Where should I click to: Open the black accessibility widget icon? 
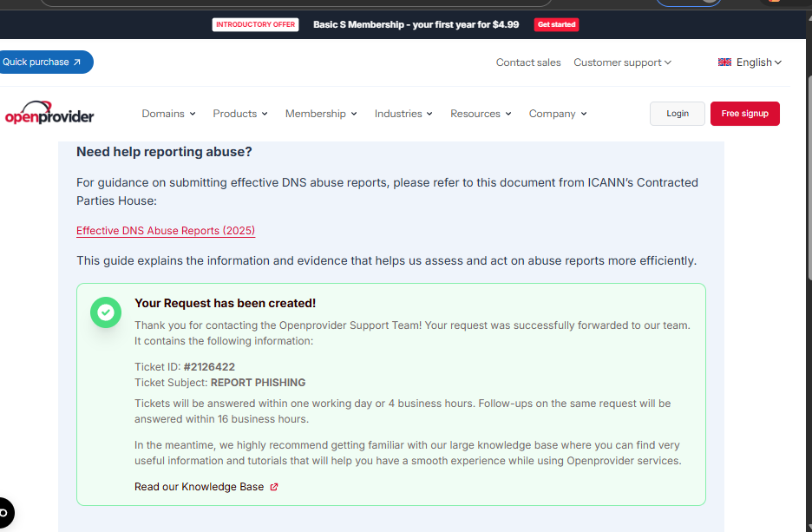tap(5, 513)
